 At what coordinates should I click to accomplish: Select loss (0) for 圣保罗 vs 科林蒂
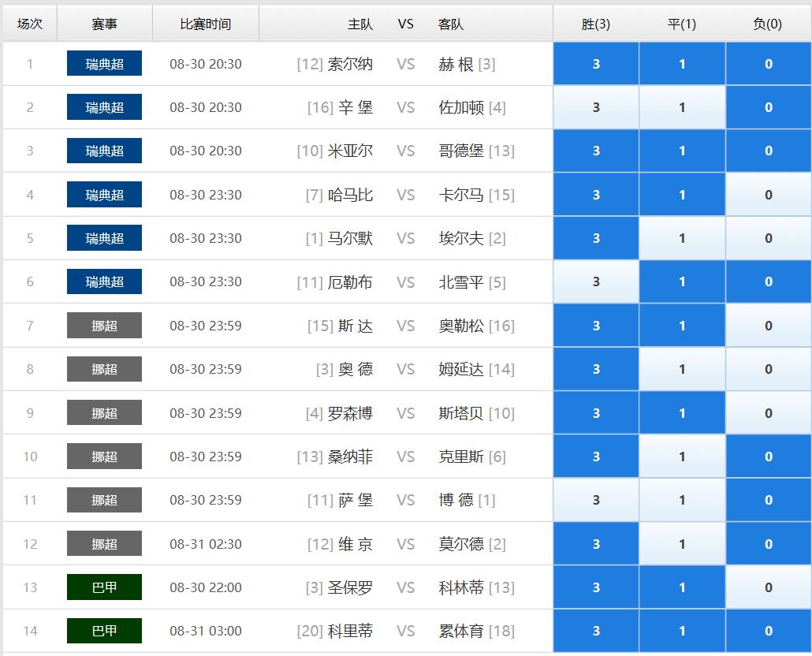769,587
